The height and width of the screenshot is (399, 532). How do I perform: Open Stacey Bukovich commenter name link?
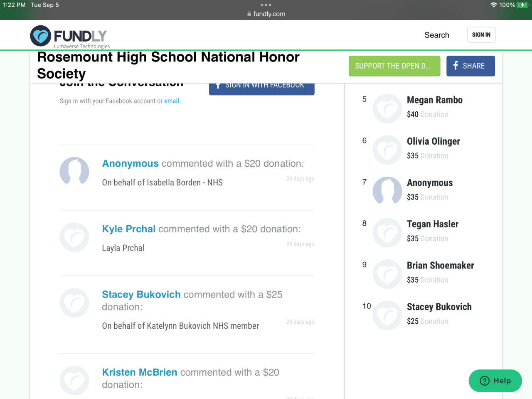coord(141,294)
